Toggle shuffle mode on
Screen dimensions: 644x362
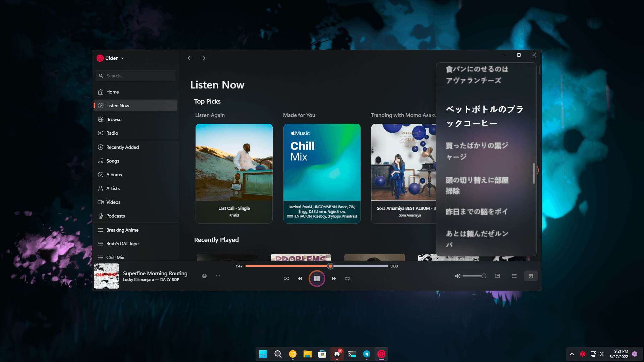coord(286,279)
